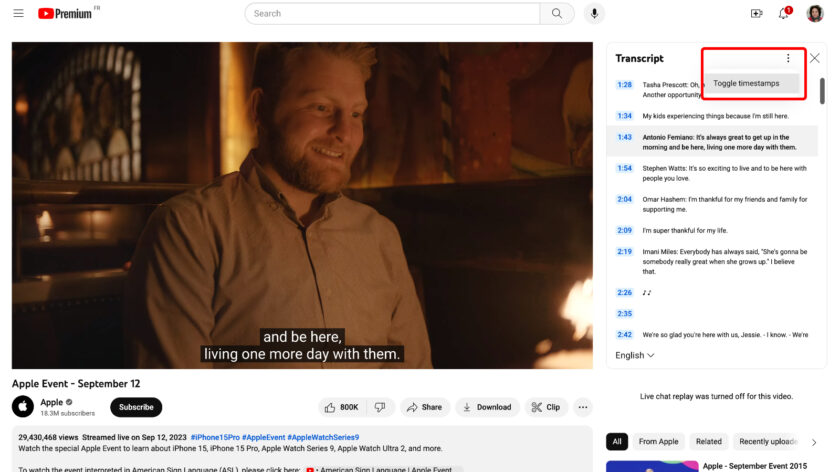Select the Related chip
This screenshot has width=840, height=472.
708,441
